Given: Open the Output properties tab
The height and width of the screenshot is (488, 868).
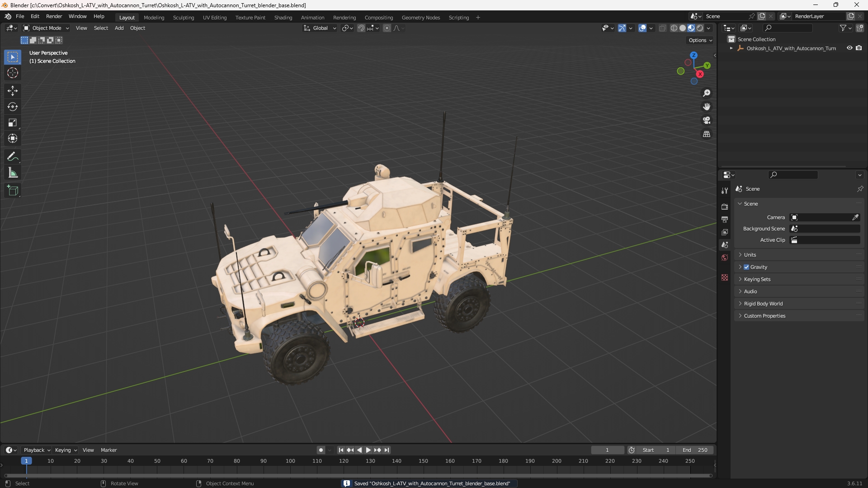Looking at the screenshot, I should point(725,219).
